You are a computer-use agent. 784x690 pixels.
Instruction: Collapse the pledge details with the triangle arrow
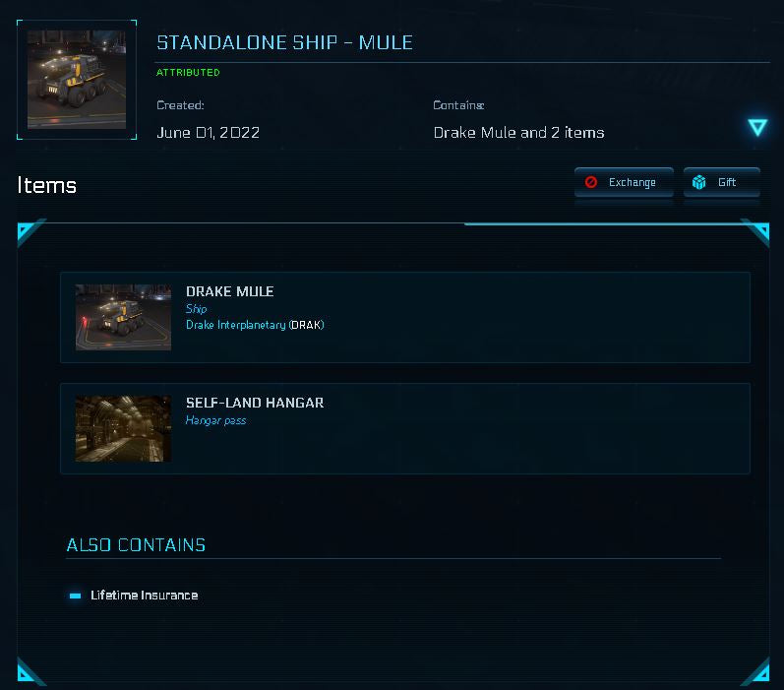(756, 128)
